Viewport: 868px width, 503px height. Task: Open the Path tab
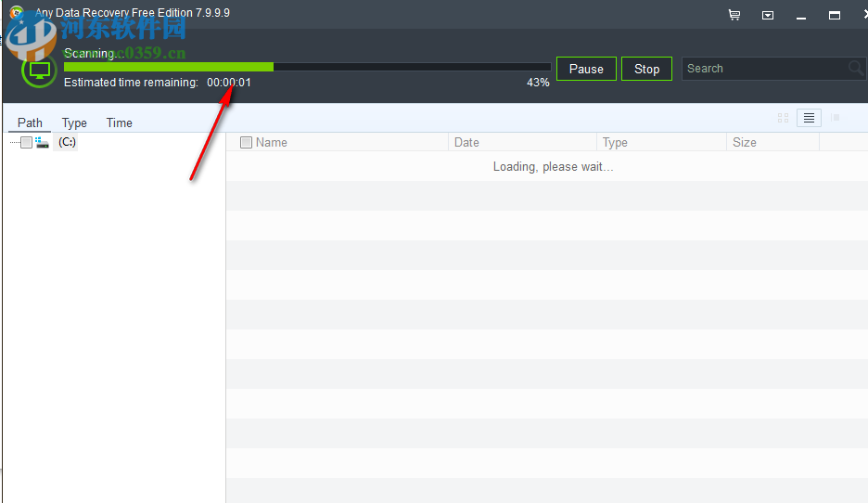pyautogui.click(x=30, y=123)
